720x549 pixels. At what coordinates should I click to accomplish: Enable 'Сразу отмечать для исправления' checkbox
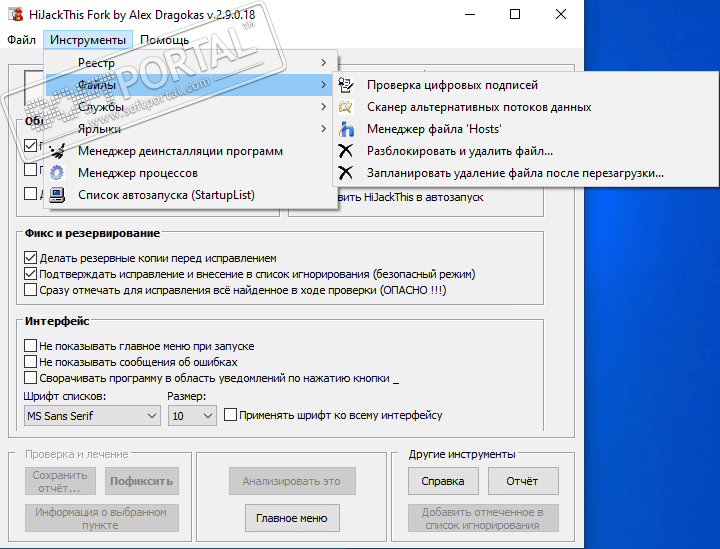click(x=30, y=290)
